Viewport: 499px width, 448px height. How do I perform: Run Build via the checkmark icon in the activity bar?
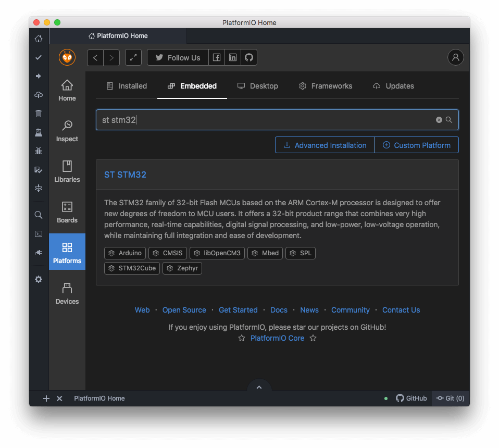pos(39,57)
